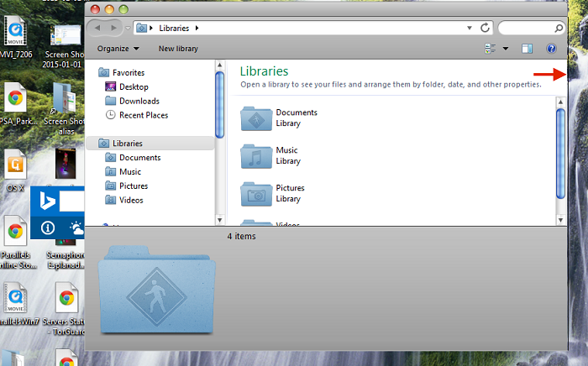Click the Libraries heading text
The height and width of the screenshot is (366, 588).
[264, 71]
